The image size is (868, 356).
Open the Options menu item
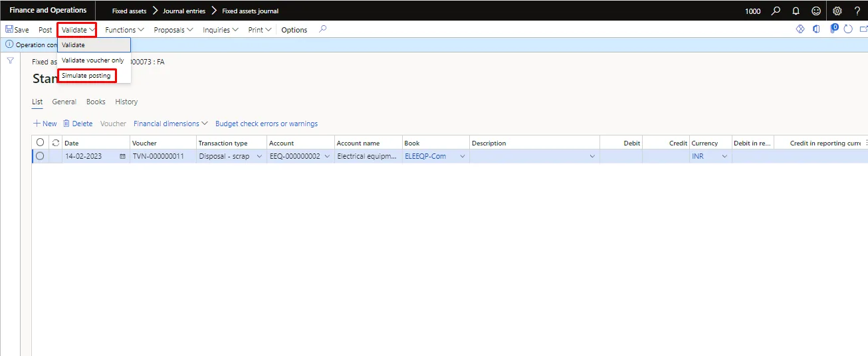[294, 30]
